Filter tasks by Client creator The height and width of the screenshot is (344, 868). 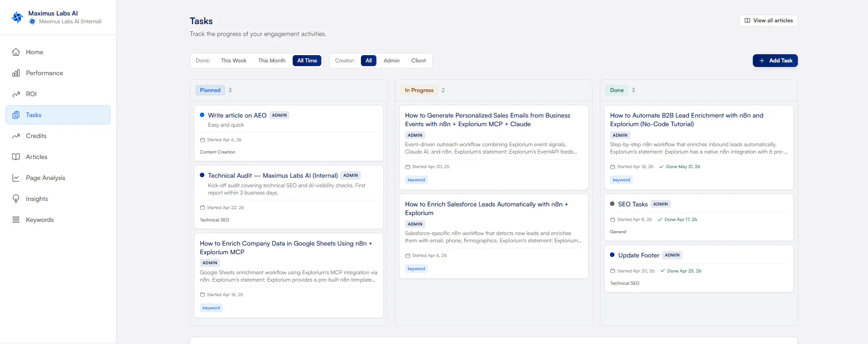click(x=418, y=61)
